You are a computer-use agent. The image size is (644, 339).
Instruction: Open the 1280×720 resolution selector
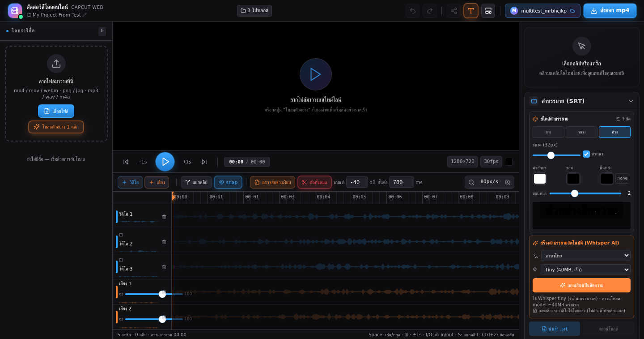462,162
